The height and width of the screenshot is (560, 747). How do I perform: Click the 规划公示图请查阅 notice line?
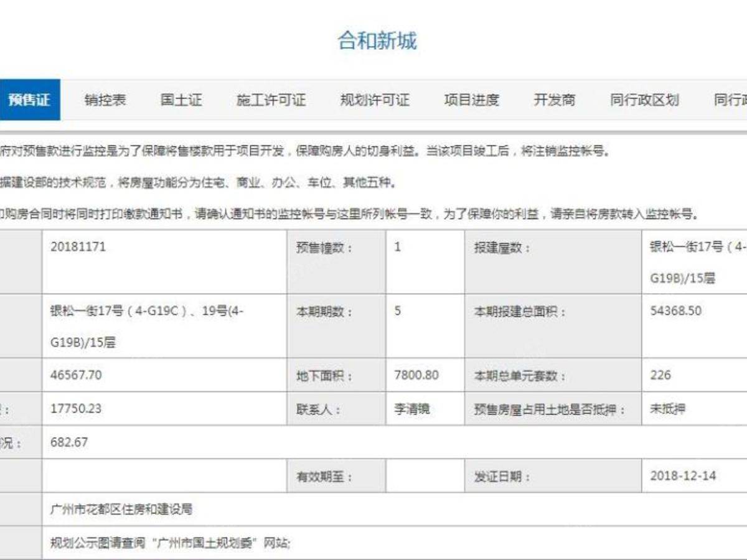tap(171, 543)
